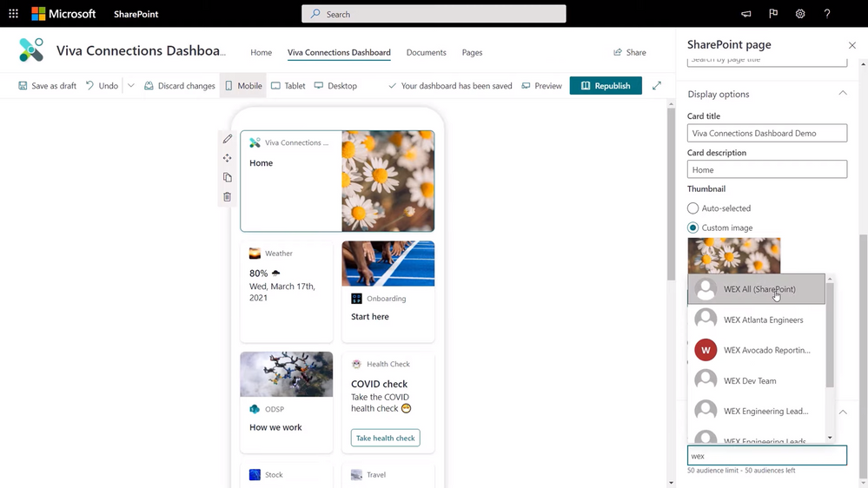
Task: Open the settings gear icon
Action: pyautogui.click(x=800, y=14)
